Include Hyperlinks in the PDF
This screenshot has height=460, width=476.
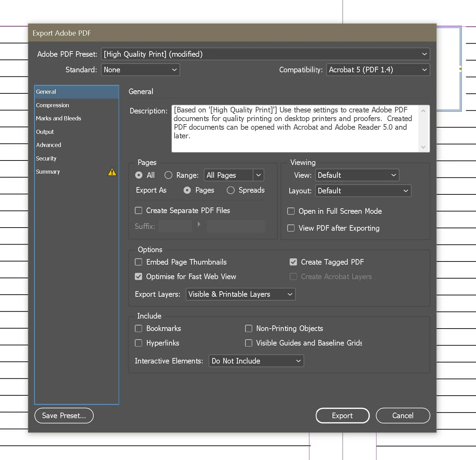[x=138, y=343]
